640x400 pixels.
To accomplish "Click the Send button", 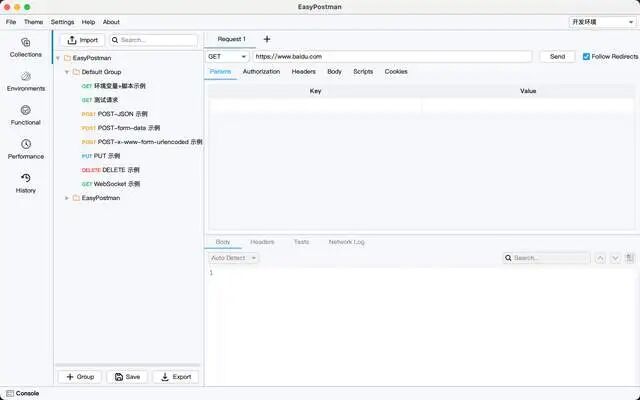I will [x=558, y=57].
